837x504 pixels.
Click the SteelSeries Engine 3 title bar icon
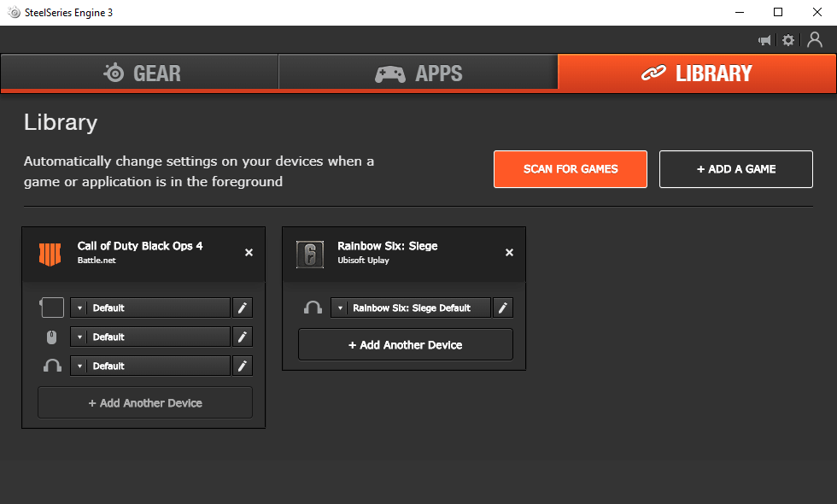click(14, 12)
